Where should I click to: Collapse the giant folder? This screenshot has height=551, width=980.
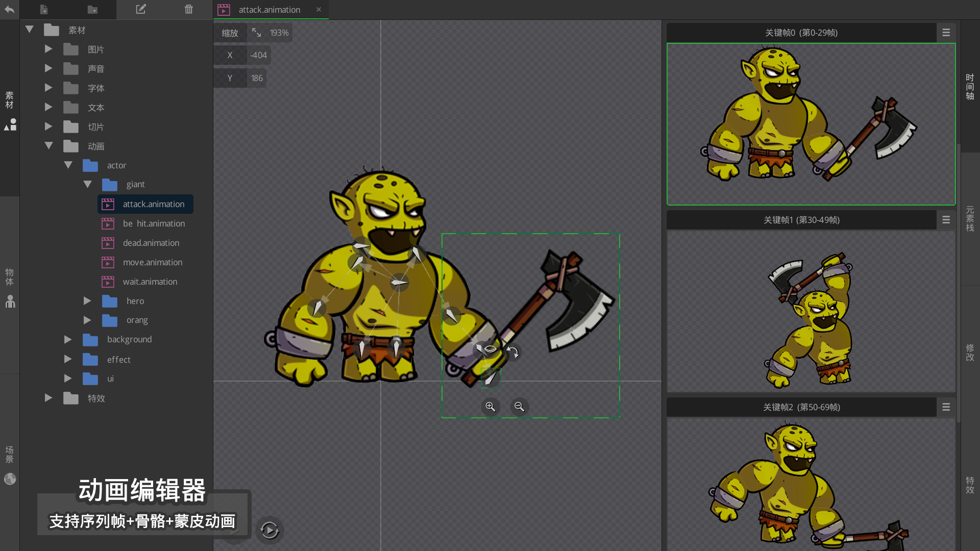pos(87,184)
